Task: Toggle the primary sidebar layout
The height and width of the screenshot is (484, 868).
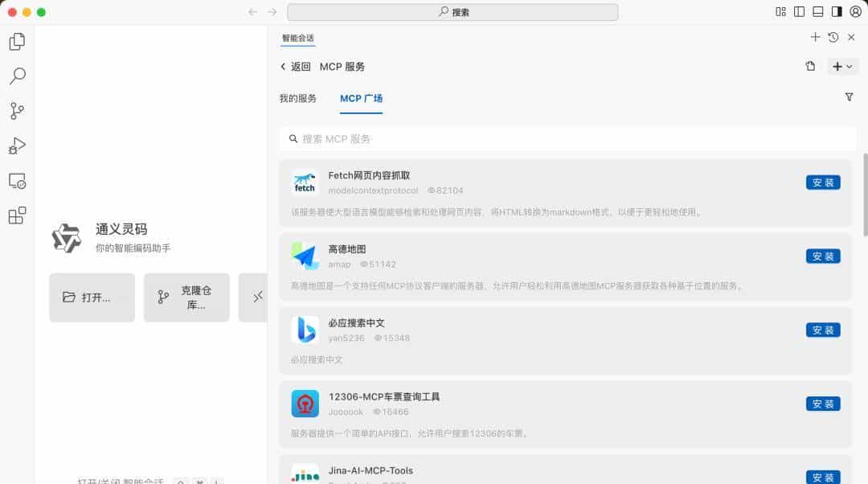Action: 797,11
